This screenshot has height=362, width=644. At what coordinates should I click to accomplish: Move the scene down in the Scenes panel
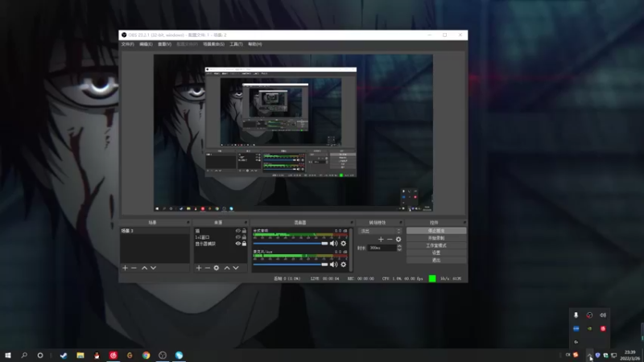[x=153, y=268]
